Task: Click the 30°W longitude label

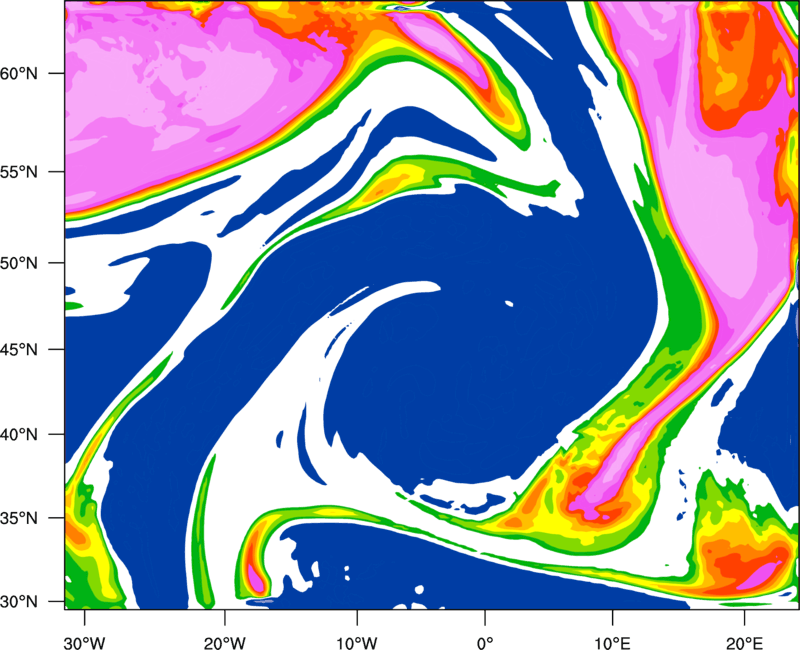Action: pyautogui.click(x=84, y=643)
